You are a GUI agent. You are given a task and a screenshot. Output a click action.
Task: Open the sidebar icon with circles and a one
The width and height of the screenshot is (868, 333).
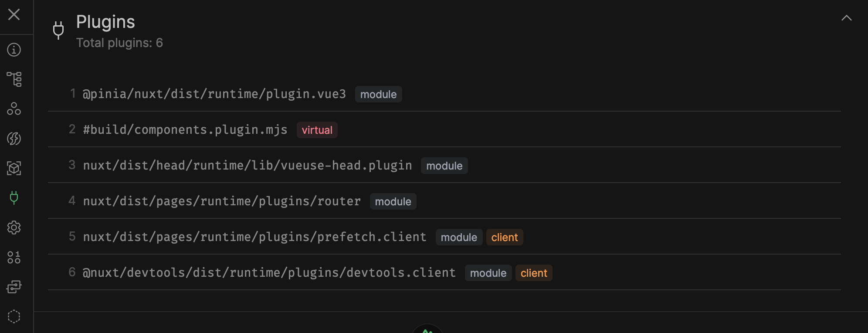click(14, 257)
